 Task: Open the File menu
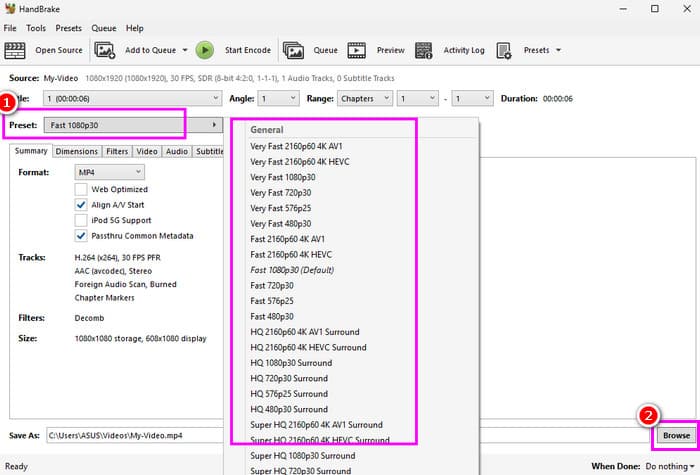tap(10, 28)
